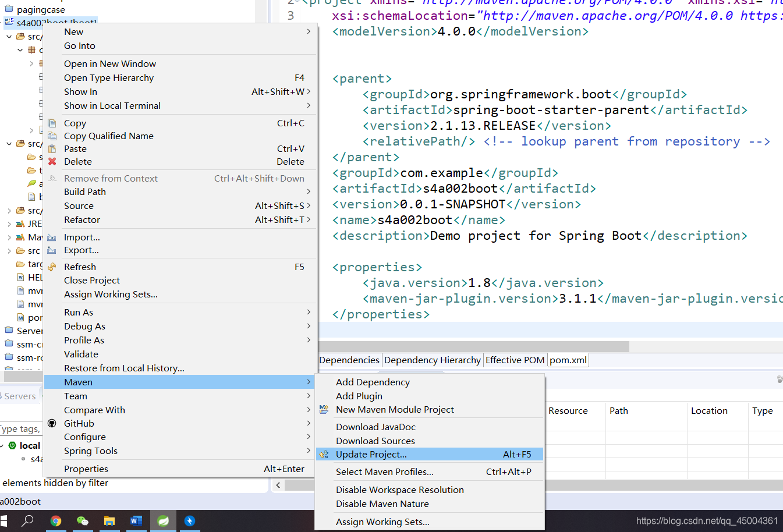Screen dimensions: 783x532
Task: Click the Update Project icon
Action: point(324,455)
